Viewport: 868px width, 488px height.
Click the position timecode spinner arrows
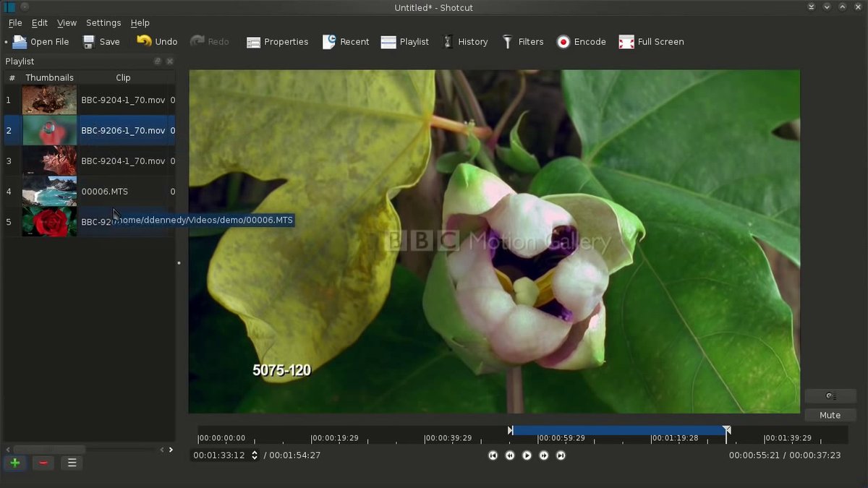(x=255, y=455)
